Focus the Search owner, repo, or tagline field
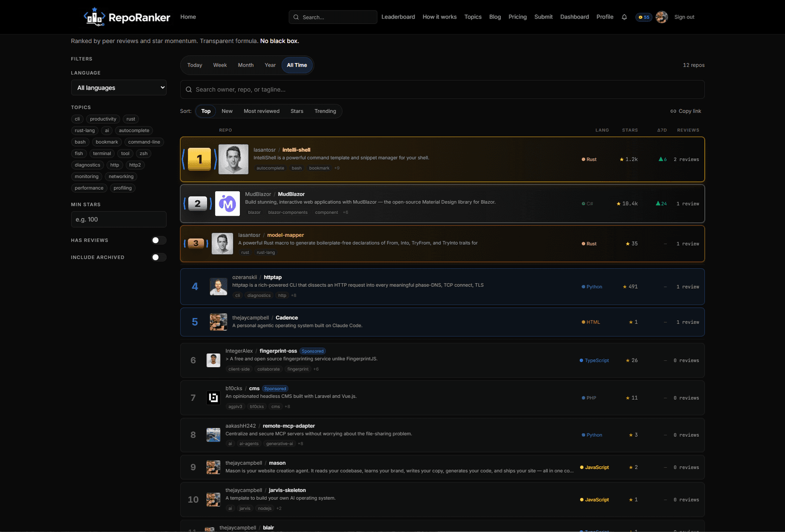Viewport: 785px width, 532px height. click(x=442, y=90)
